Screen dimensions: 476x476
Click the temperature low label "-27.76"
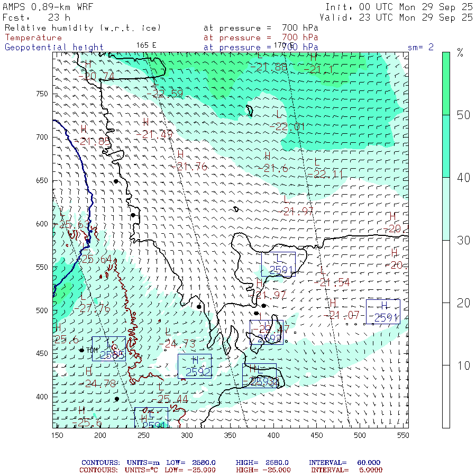(x=93, y=309)
